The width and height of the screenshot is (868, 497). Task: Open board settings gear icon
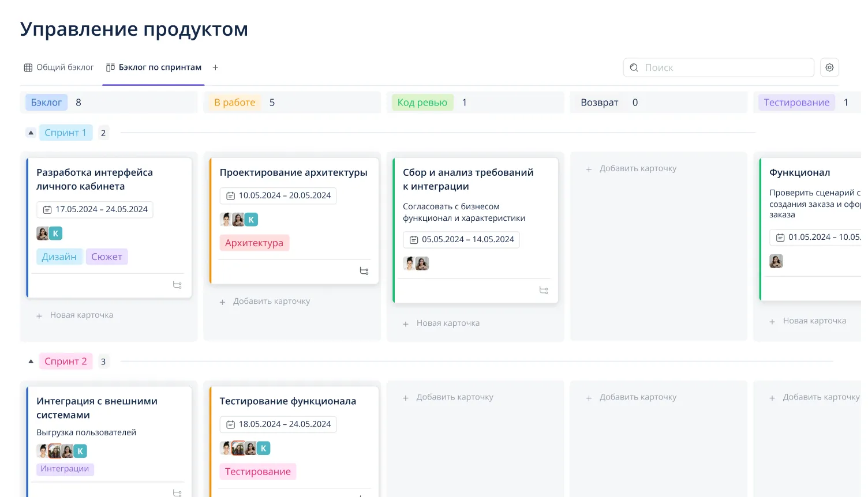pos(829,67)
